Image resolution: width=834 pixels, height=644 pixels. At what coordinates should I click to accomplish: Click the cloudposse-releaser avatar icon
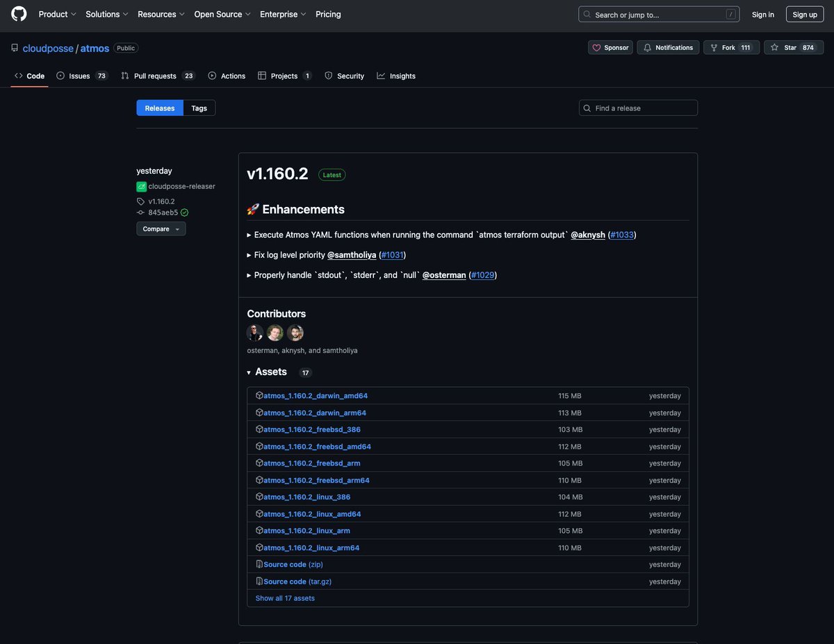tap(141, 186)
